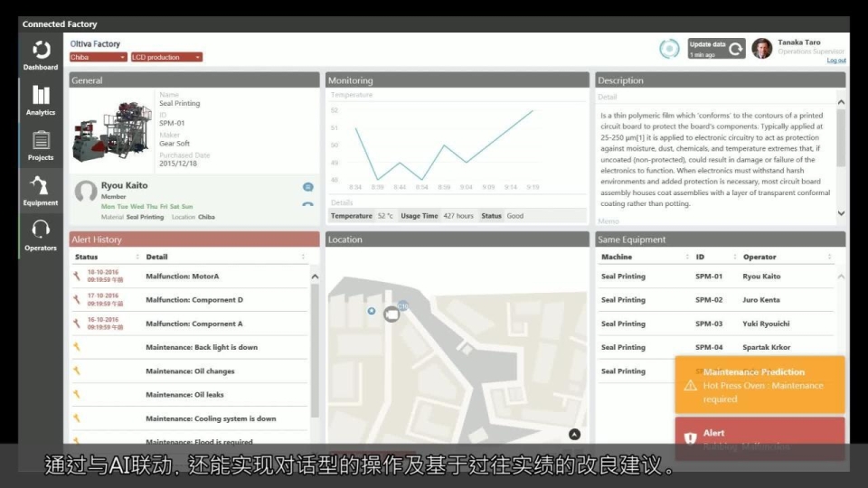Click the map compass north button

pos(574,435)
